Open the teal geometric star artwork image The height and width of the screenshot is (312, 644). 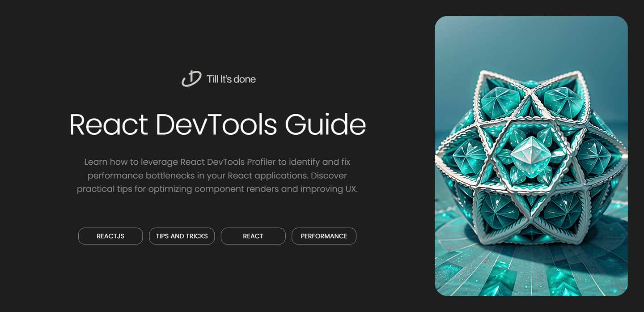[531, 156]
